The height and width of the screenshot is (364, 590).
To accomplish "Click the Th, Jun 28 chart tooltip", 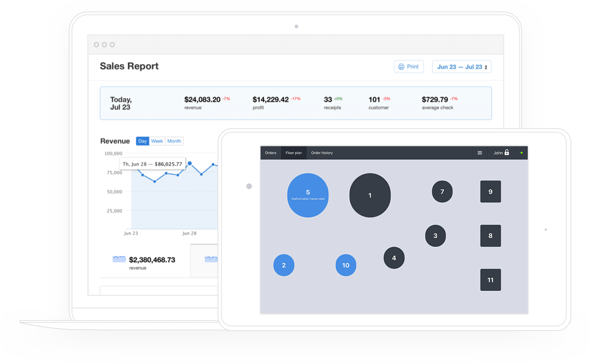I will (152, 164).
